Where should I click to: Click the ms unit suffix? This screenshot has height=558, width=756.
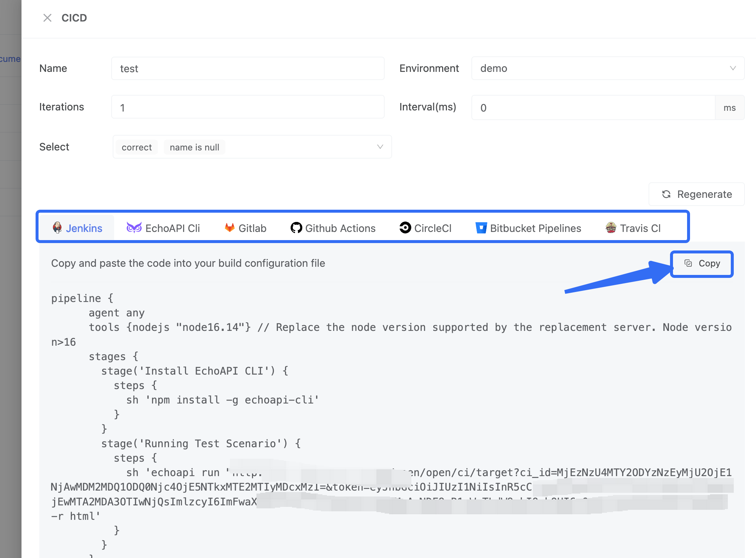tap(730, 107)
